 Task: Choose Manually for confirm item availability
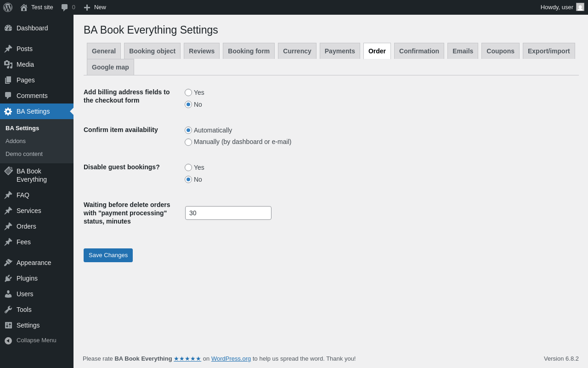[188, 142]
